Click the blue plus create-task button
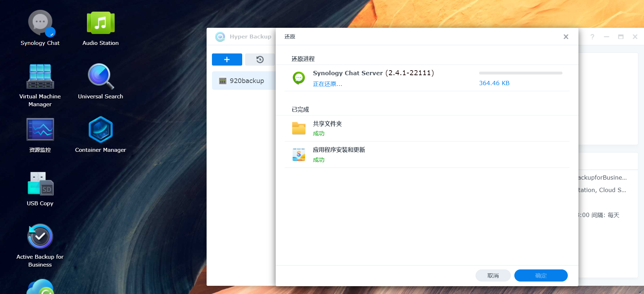This screenshot has height=294, width=644. click(227, 60)
